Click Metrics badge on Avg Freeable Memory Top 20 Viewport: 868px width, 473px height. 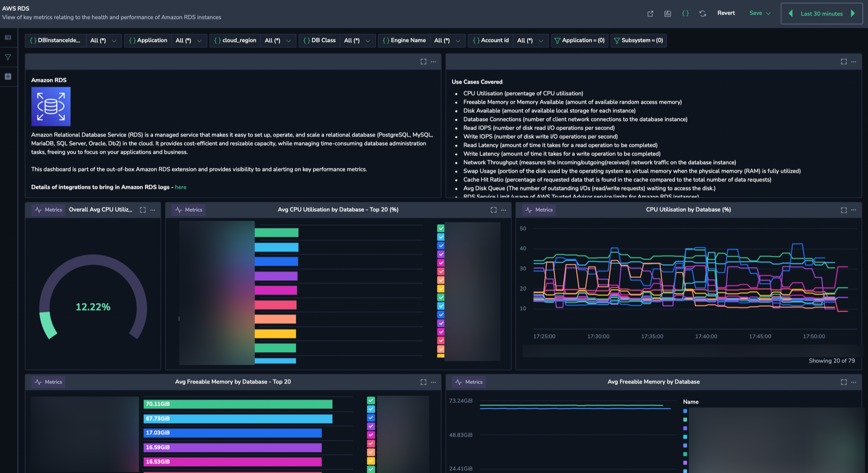point(48,382)
